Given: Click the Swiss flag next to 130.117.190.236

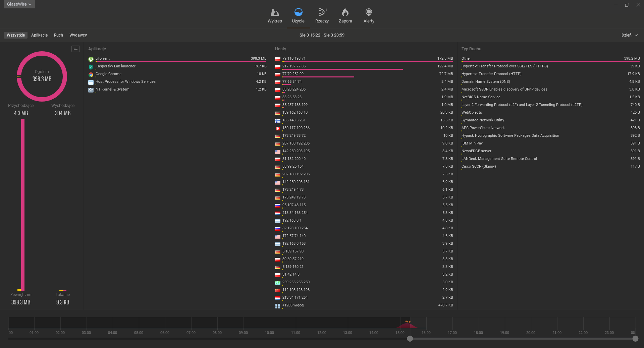Looking at the screenshot, I should [x=278, y=128].
